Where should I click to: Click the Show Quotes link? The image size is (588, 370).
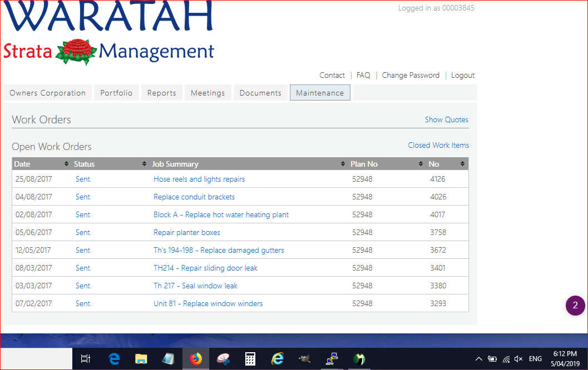click(x=447, y=119)
